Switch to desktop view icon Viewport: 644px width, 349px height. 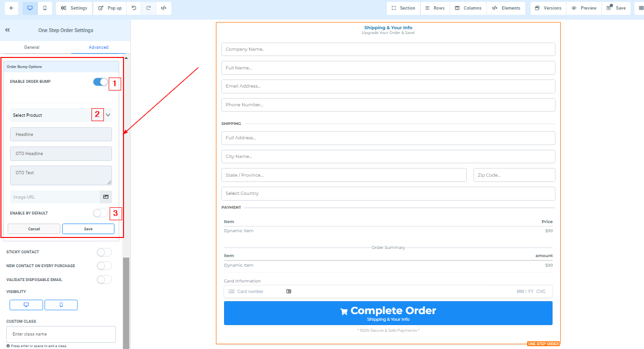(30, 8)
